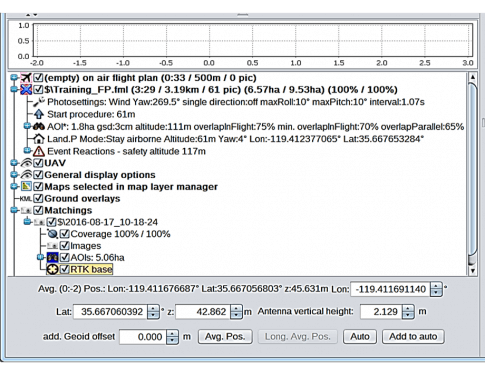Expand the AOIs: 5.06ha node
485x375 pixels.
tap(40, 257)
